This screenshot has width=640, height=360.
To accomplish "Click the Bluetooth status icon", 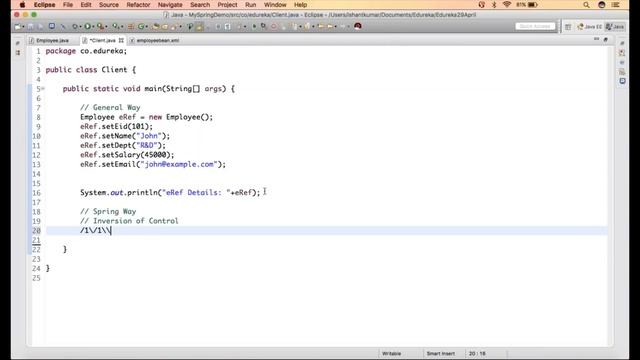I will [x=494, y=5].
